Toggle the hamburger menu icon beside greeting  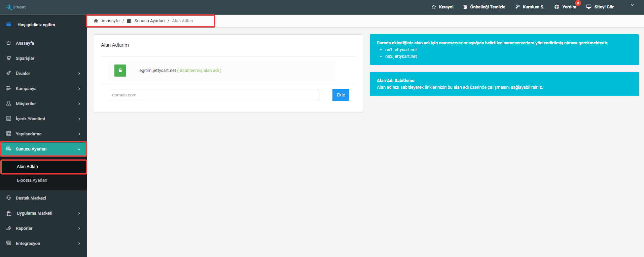[x=8, y=25]
